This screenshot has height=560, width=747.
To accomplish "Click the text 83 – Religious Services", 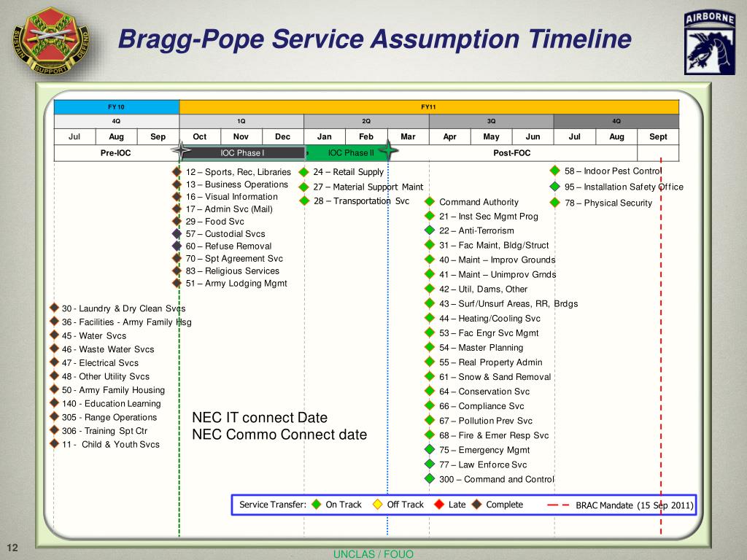I will (233, 271).
